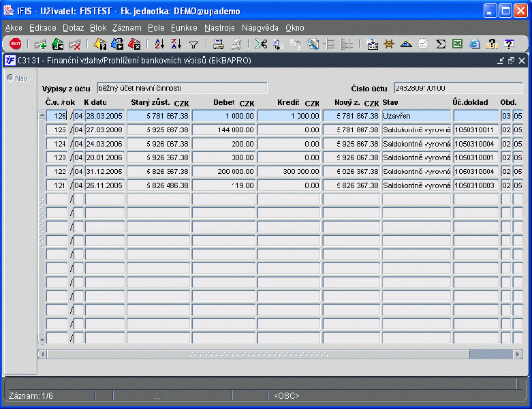The width and height of the screenshot is (532, 409).
Task: Click Úč.doklad value 1050310011
Action: (475, 130)
